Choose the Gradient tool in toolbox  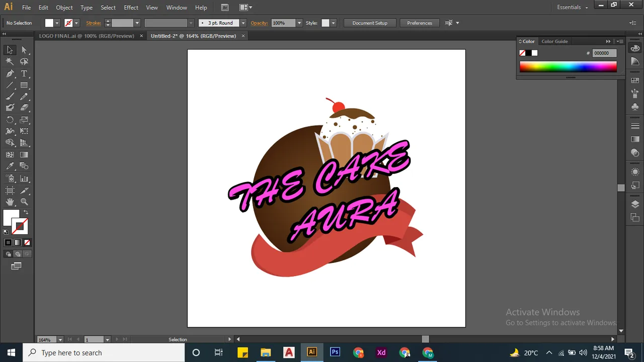pos(24,155)
